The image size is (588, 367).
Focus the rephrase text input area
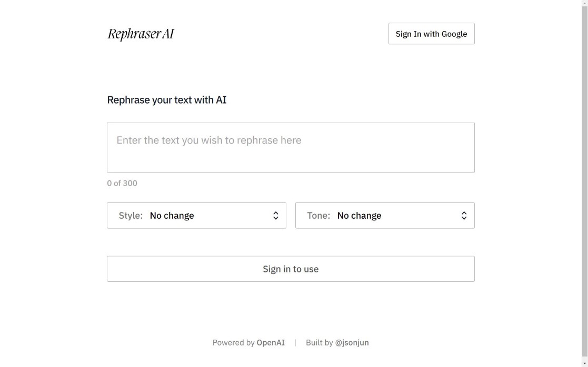(x=291, y=147)
